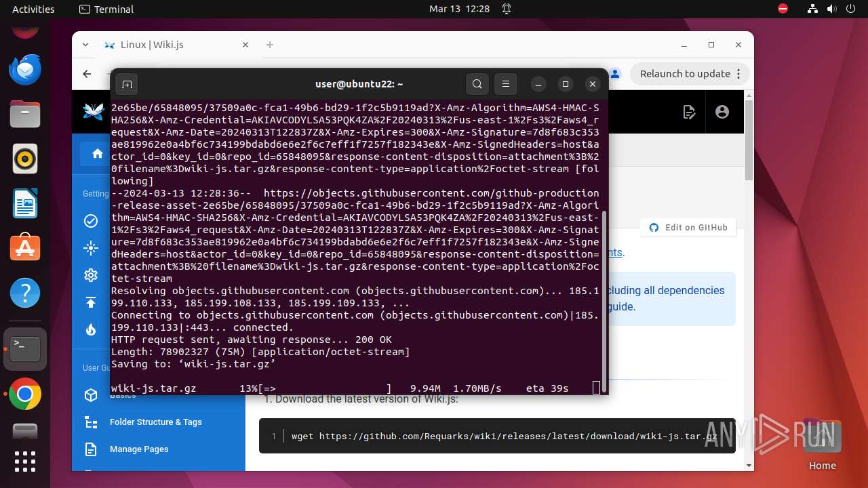868x488 pixels.
Task: Open the power menu icon in the top bar
Action: pyautogui.click(x=850, y=9)
